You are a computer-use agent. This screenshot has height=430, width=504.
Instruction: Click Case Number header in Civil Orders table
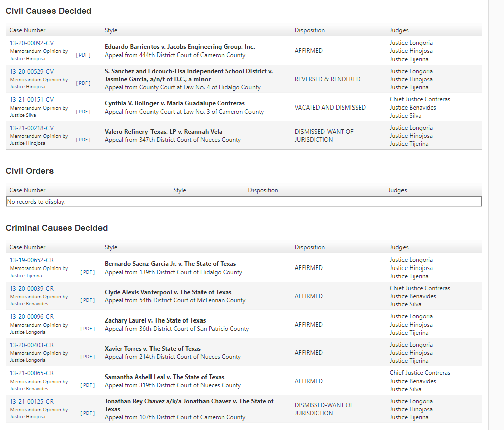pyautogui.click(x=27, y=190)
